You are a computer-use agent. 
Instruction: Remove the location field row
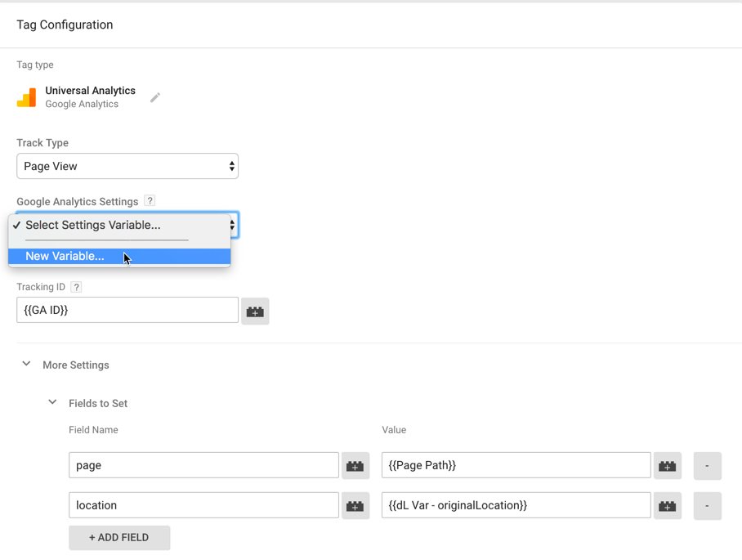(x=708, y=506)
